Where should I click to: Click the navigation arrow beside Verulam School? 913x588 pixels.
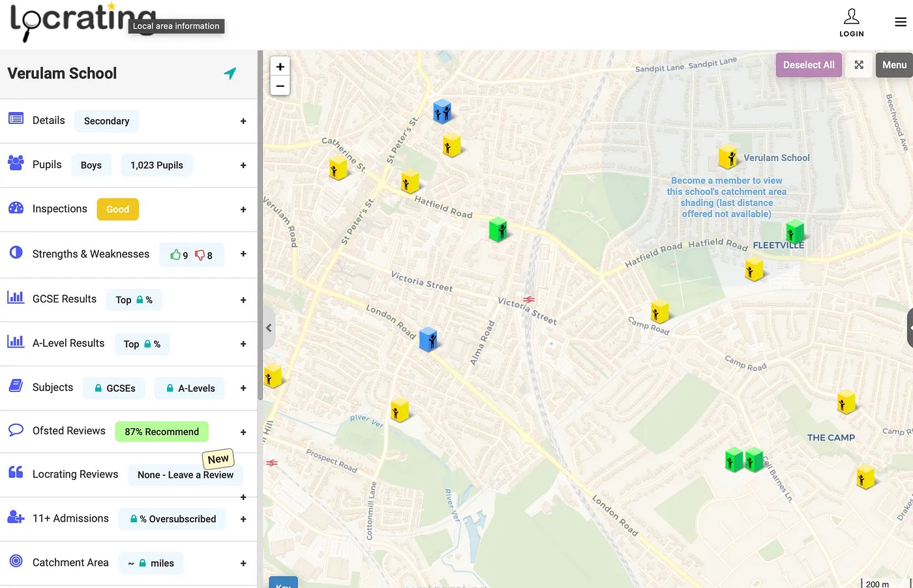coord(230,74)
